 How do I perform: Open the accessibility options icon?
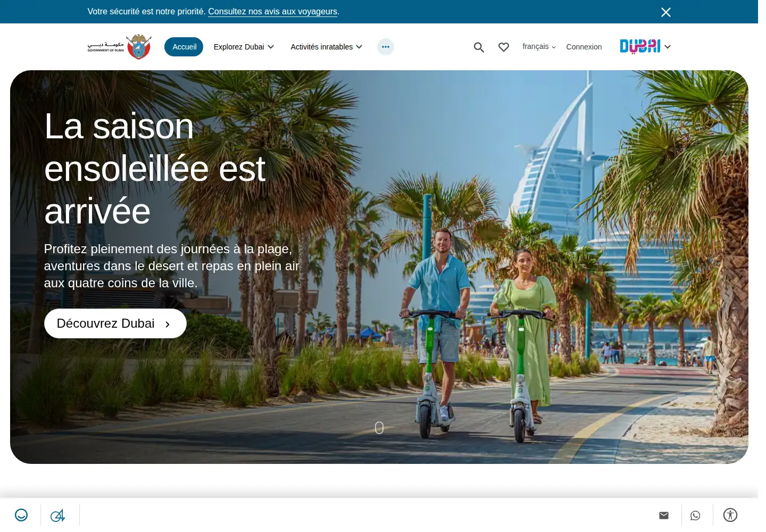730,515
